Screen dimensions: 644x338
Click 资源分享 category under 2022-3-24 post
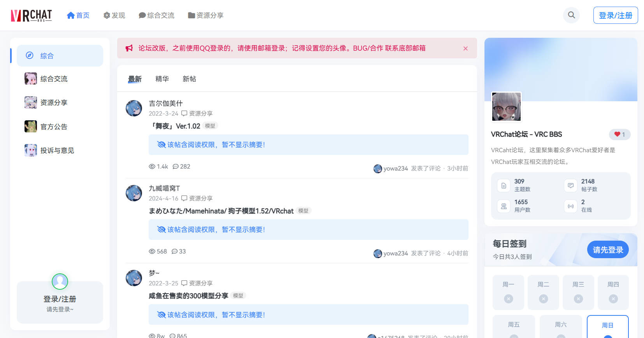coord(197,113)
